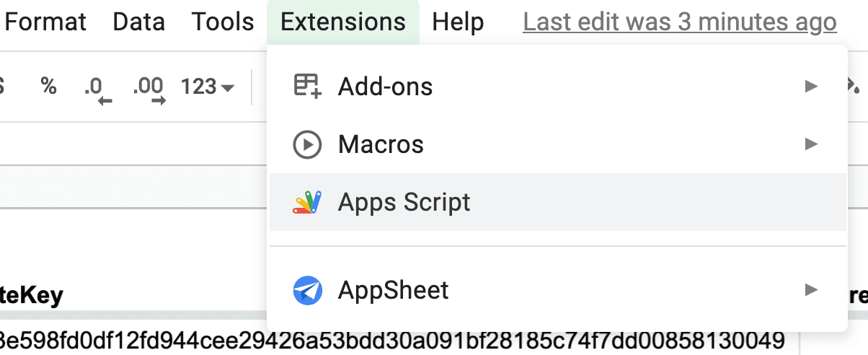Increase decimal places toolbar button

pos(149,89)
